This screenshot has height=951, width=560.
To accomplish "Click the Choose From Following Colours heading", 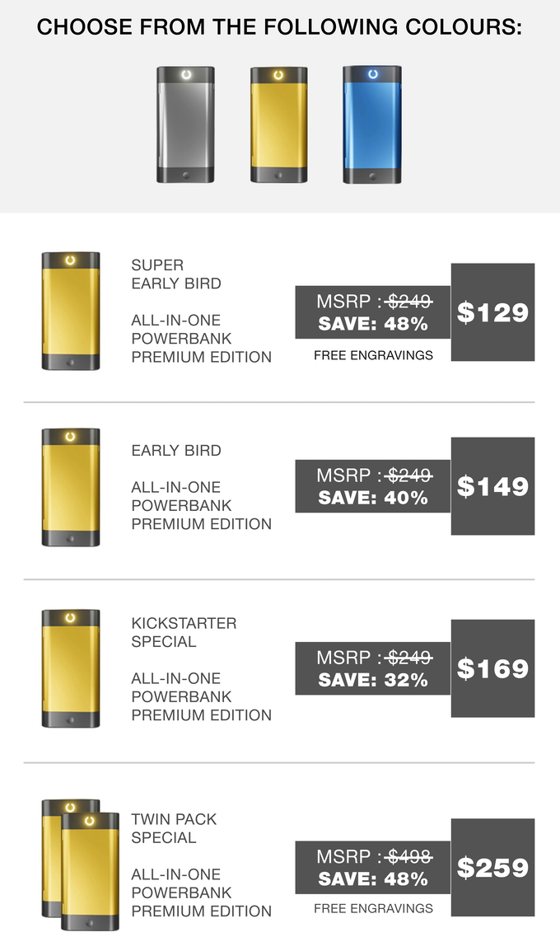I will pyautogui.click(x=279, y=26).
